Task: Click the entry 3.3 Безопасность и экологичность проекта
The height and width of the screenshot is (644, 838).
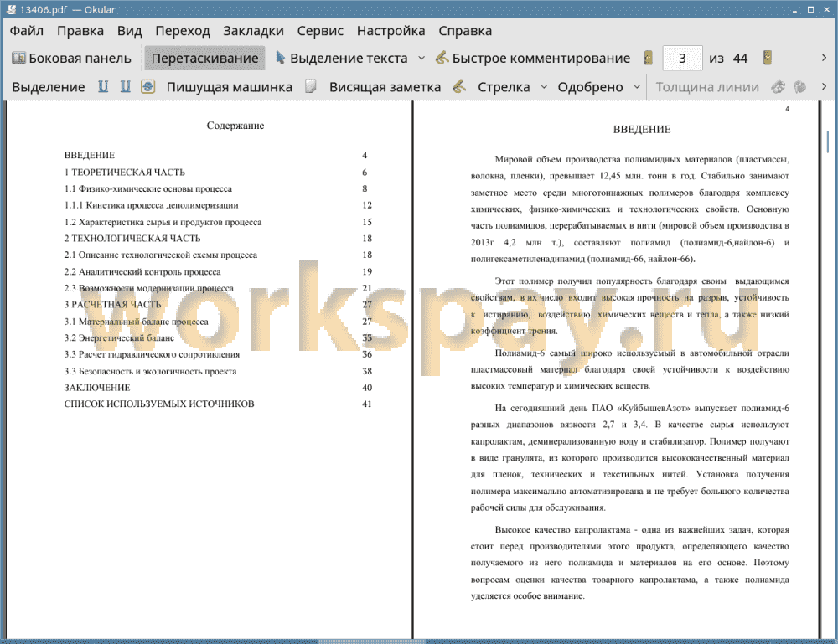Action: pos(150,371)
